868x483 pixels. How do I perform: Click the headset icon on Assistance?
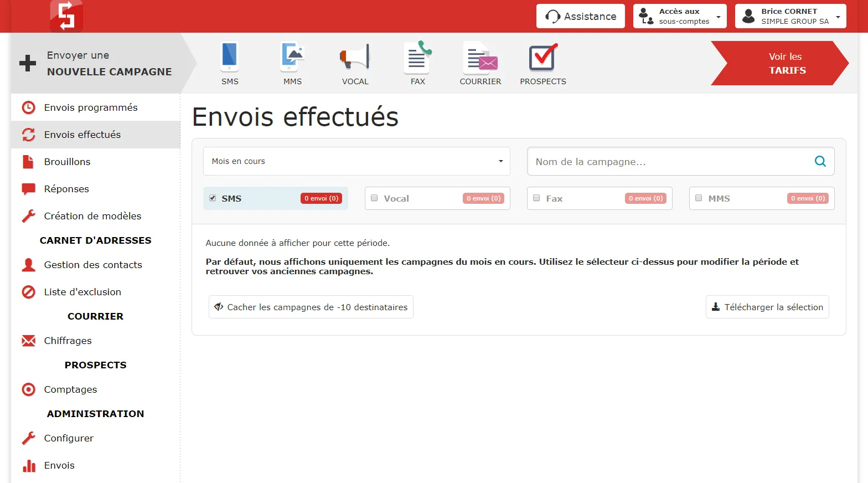coord(552,17)
